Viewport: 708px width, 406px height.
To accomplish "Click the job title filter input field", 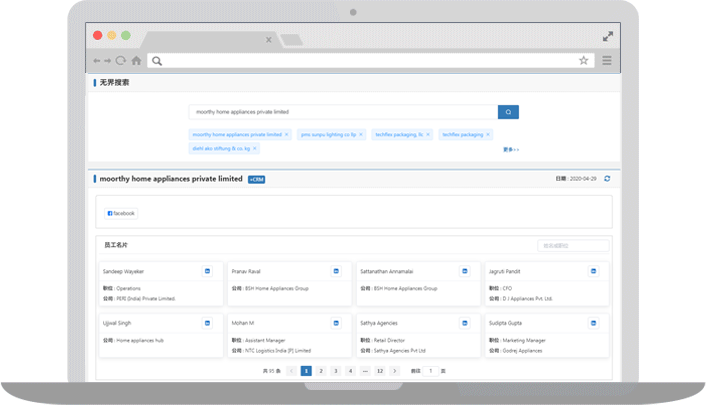I will click(x=573, y=245).
